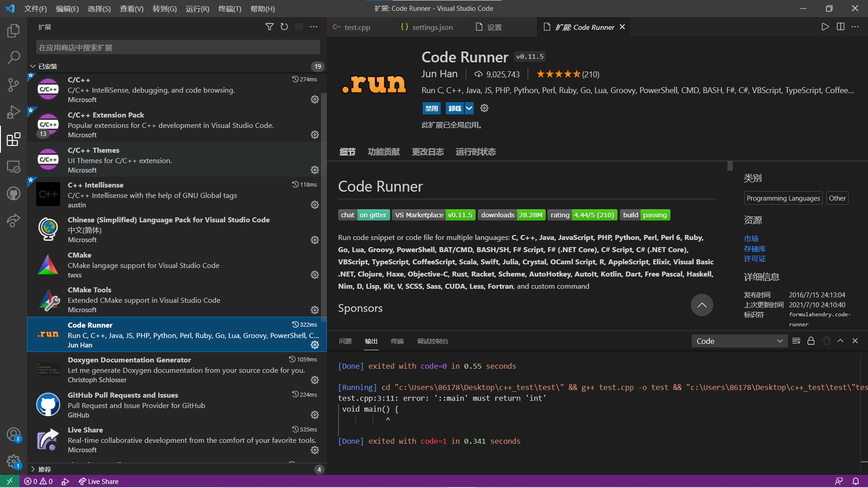Image resolution: width=868 pixels, height=488 pixels.
Task: Open the Repository resource link
Action: 755,249
